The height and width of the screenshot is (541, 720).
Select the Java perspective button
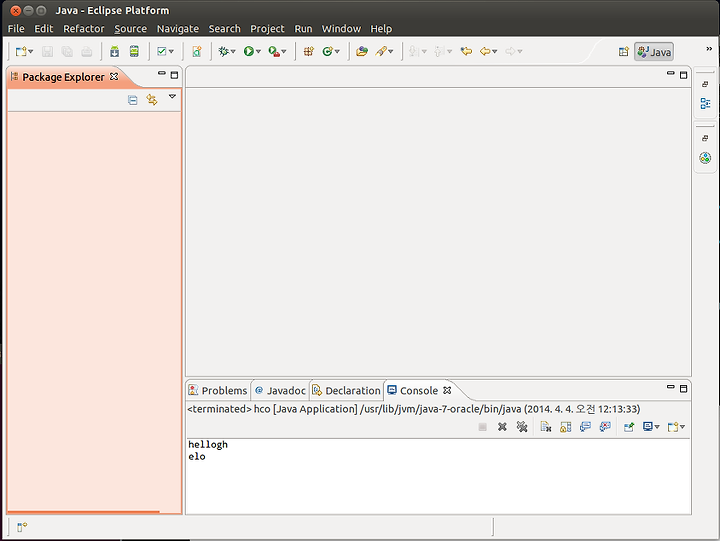coord(654,51)
